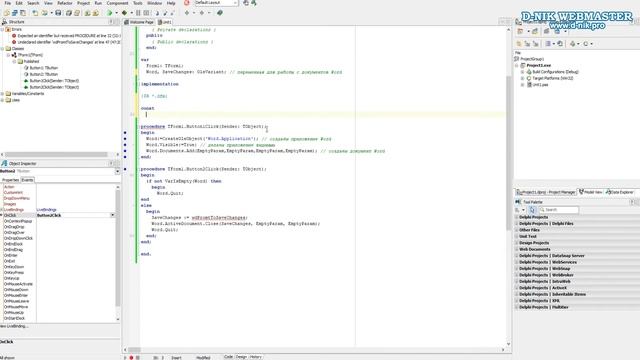Click the red breakpoint indicator icon in status bar
This screenshot has width=640, height=360.
(131, 358)
